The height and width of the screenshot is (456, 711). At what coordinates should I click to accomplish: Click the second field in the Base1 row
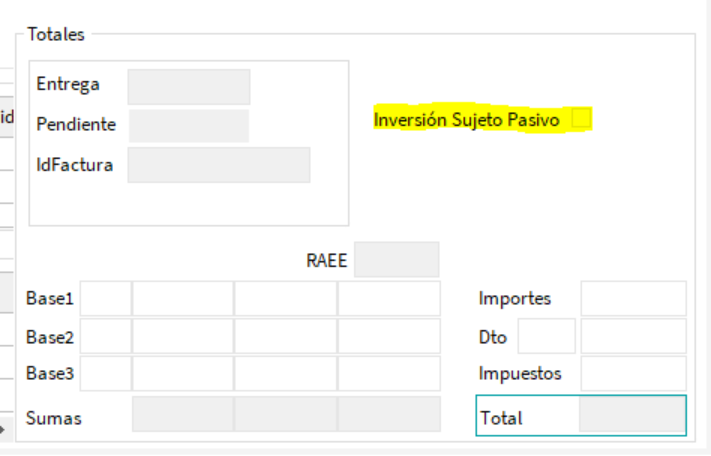point(183,299)
